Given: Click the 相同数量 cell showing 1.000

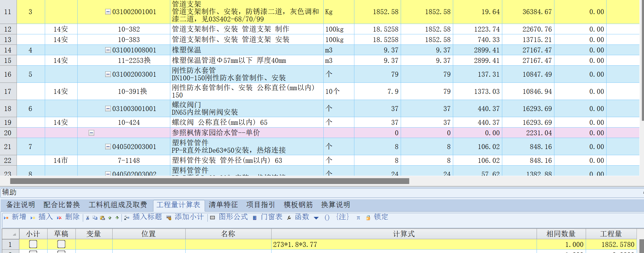Looking at the screenshot, I should 561,244.
